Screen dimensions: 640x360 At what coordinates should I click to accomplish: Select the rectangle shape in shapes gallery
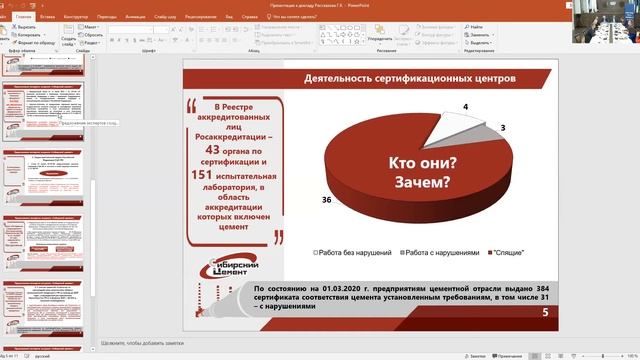(343, 28)
